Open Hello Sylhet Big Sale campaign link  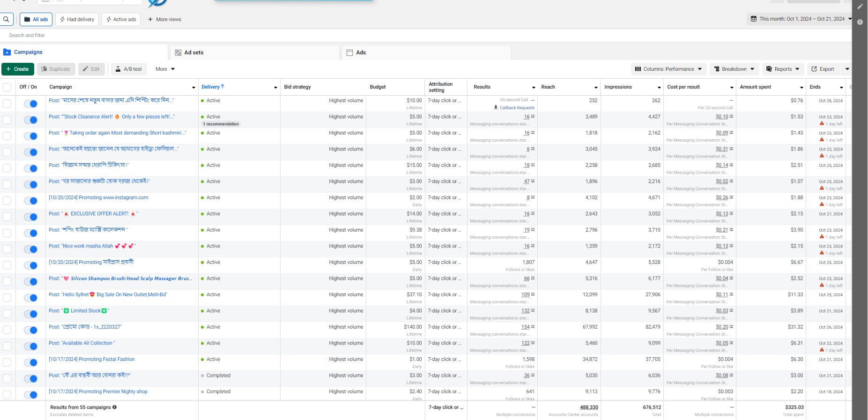tap(108, 294)
